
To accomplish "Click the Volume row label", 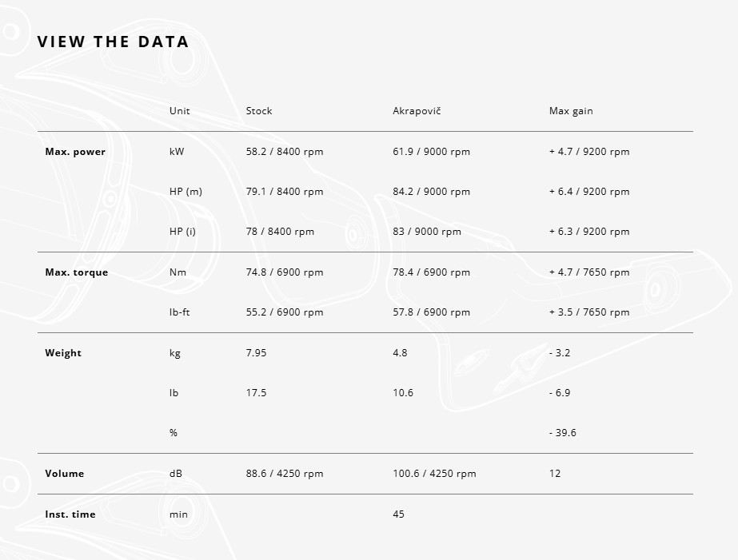I will (x=65, y=474).
